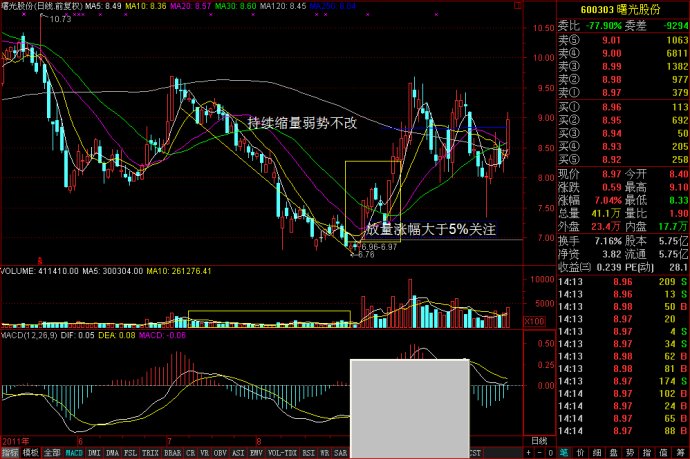
Task: Switch to the VOL-TDX indicator
Action: point(283,453)
